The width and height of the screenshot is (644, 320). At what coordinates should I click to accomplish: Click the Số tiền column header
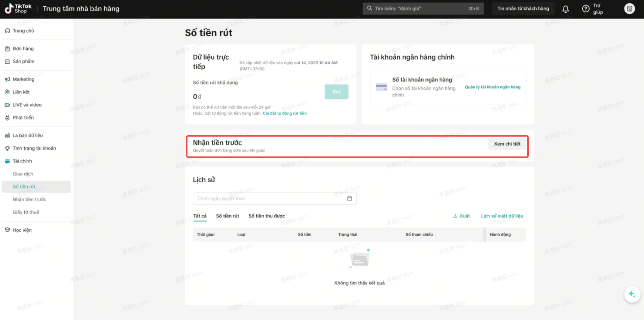pos(305,235)
